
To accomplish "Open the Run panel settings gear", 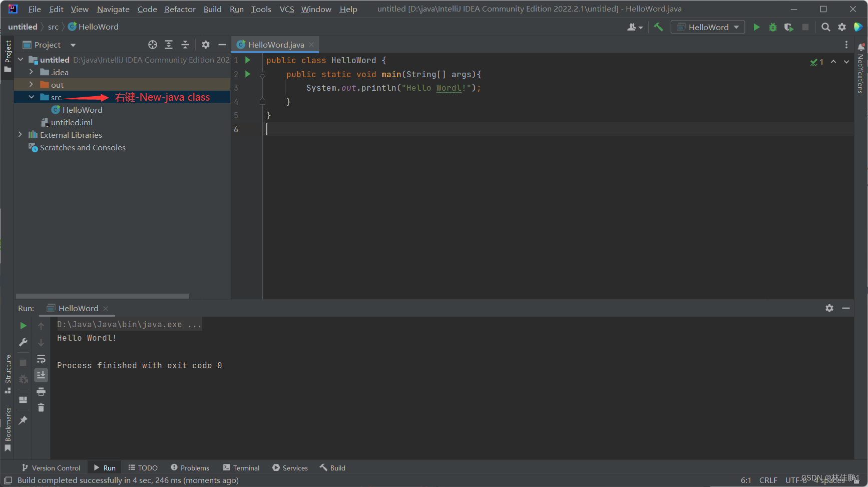I will [x=829, y=308].
